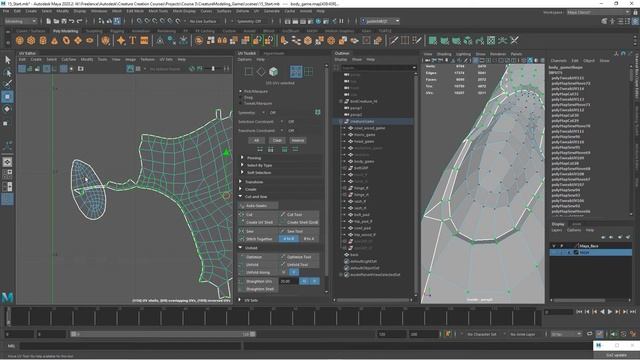Switch to the Poly Modeling shelf tab
Image resolution: width=640 pixels, height=360 pixels.
65,31
